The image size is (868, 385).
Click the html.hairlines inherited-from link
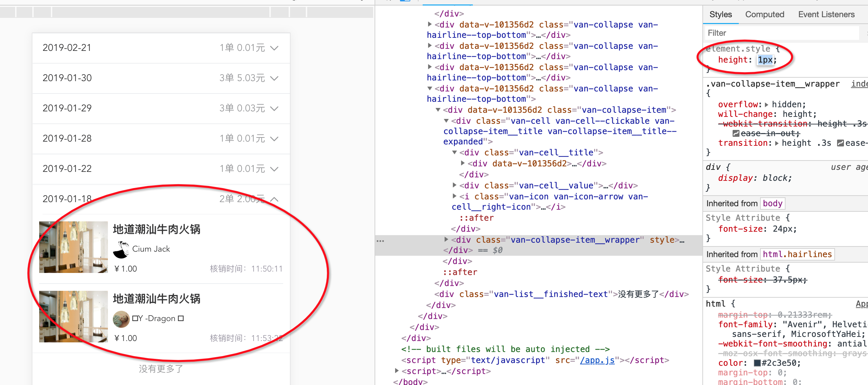(797, 254)
